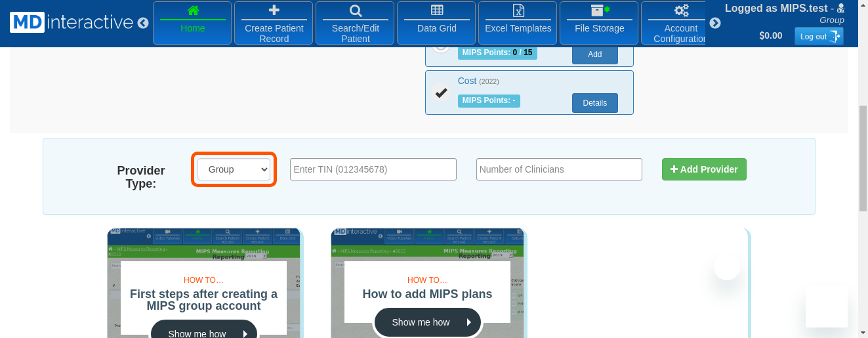Click the Number of Clinicians field
Viewport: 868px width, 338px height.
[559, 169]
